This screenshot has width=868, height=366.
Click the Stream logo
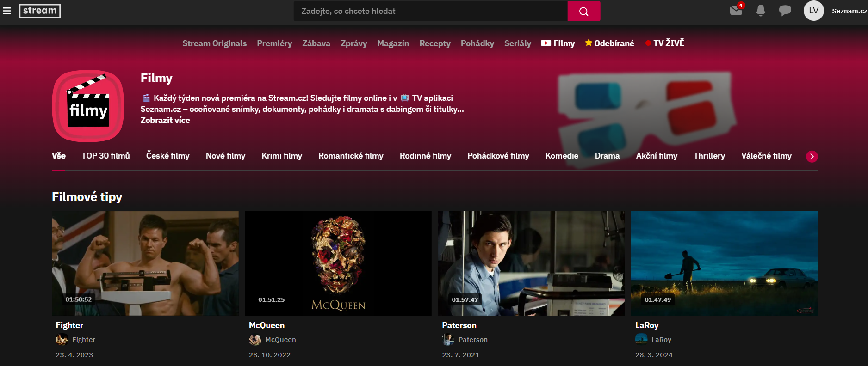click(40, 11)
